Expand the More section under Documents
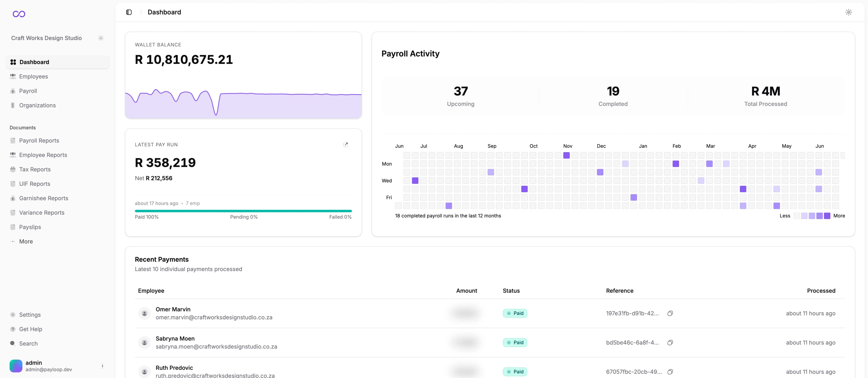The width and height of the screenshot is (868, 378). pos(26,241)
